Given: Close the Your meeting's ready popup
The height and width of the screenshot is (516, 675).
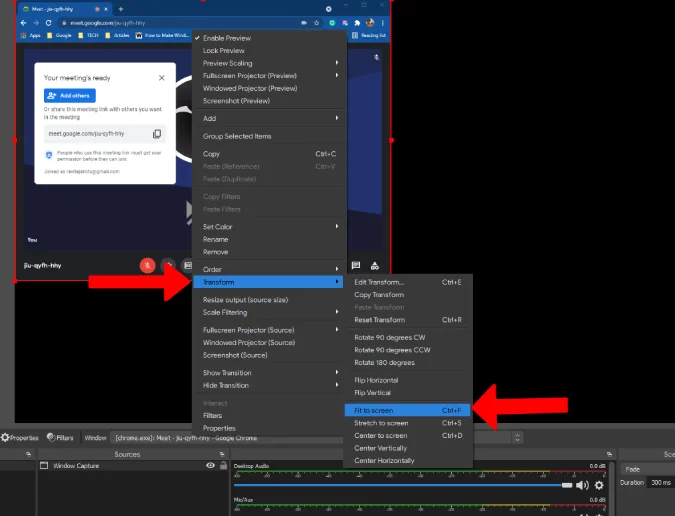Looking at the screenshot, I should [x=161, y=78].
